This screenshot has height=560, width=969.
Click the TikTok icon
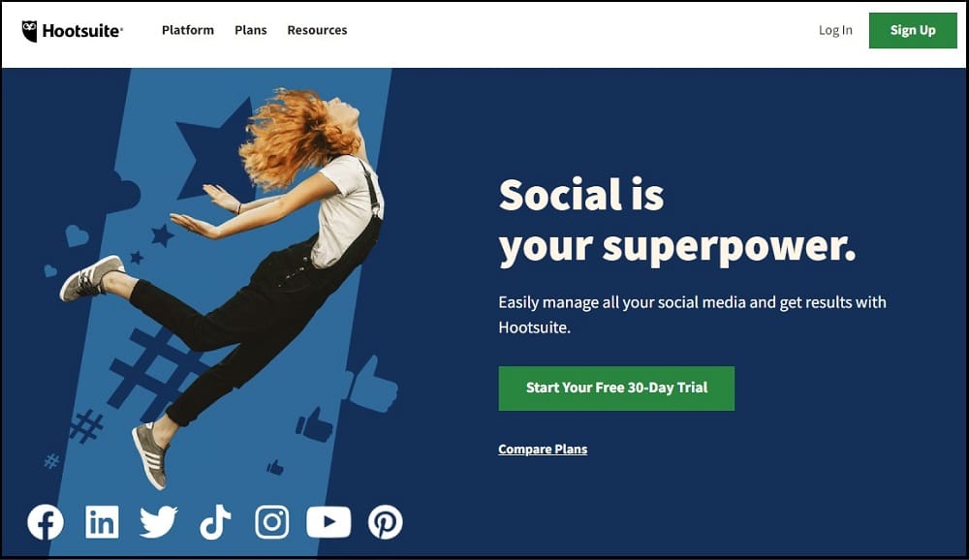click(215, 522)
